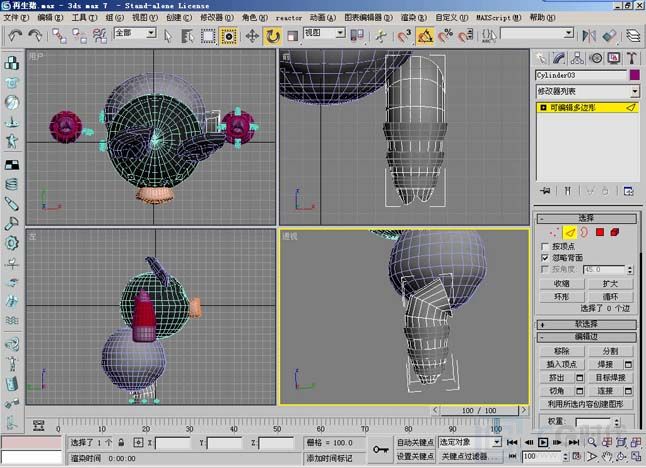Viewport: 646px width, 468px height.
Task: Open the Layer Manager icon
Action: 633,36
